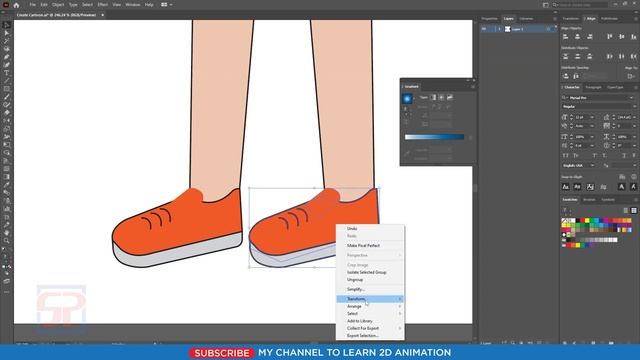Click vertical distribute center icon

click(x=578, y=56)
